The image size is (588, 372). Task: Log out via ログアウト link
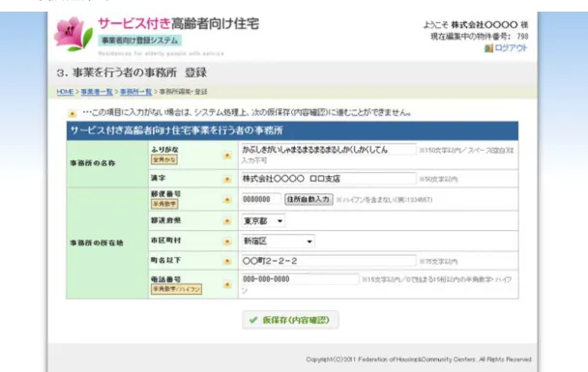(x=511, y=48)
